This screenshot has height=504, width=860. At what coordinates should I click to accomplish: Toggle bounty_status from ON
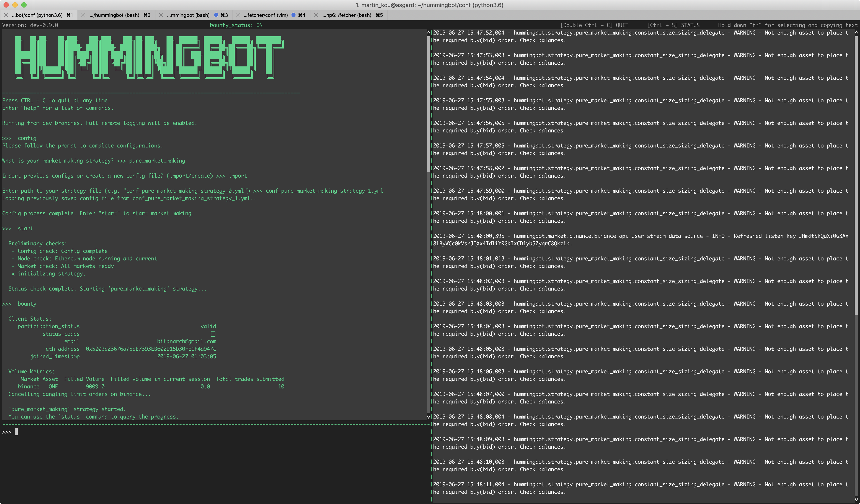point(236,25)
